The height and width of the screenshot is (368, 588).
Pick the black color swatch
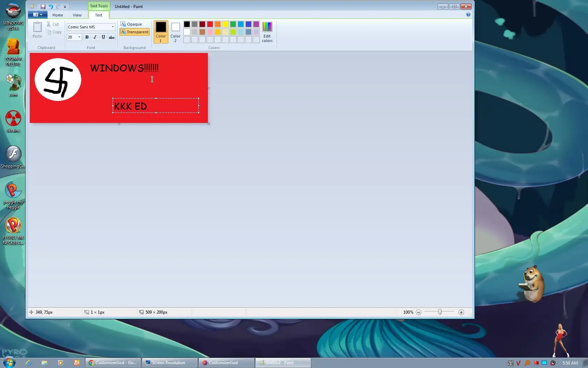coord(187,24)
